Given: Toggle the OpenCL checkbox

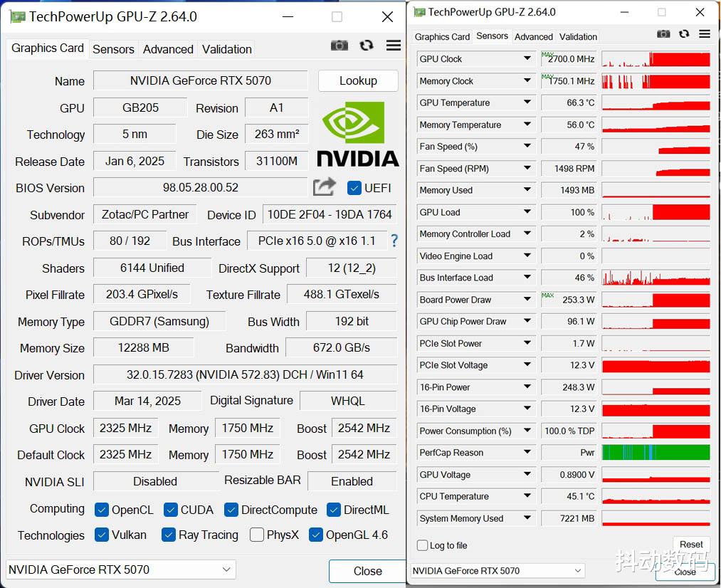Looking at the screenshot, I should [102, 510].
